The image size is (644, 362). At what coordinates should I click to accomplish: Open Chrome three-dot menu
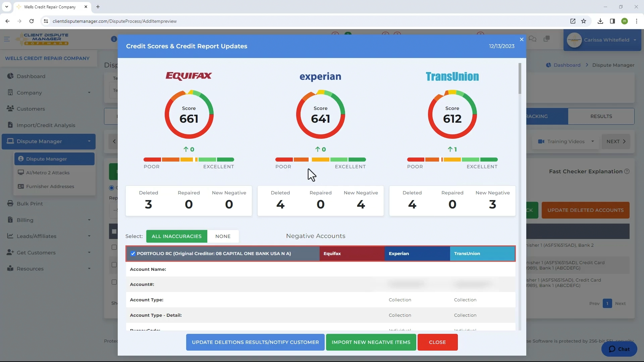636,21
